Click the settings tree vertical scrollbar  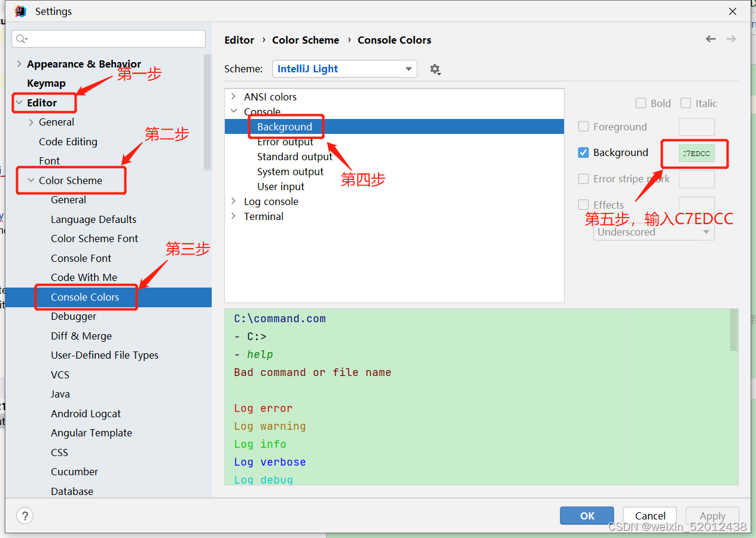[208, 112]
